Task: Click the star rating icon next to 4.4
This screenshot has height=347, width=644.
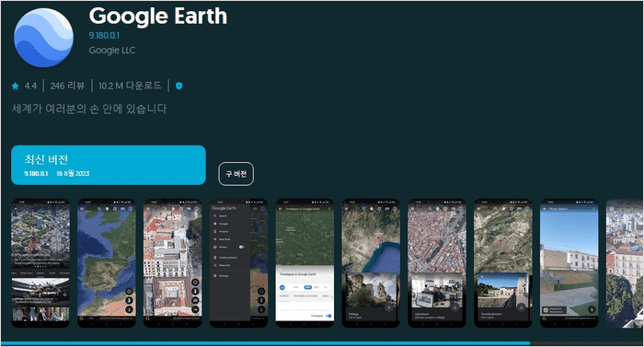Action: point(16,86)
